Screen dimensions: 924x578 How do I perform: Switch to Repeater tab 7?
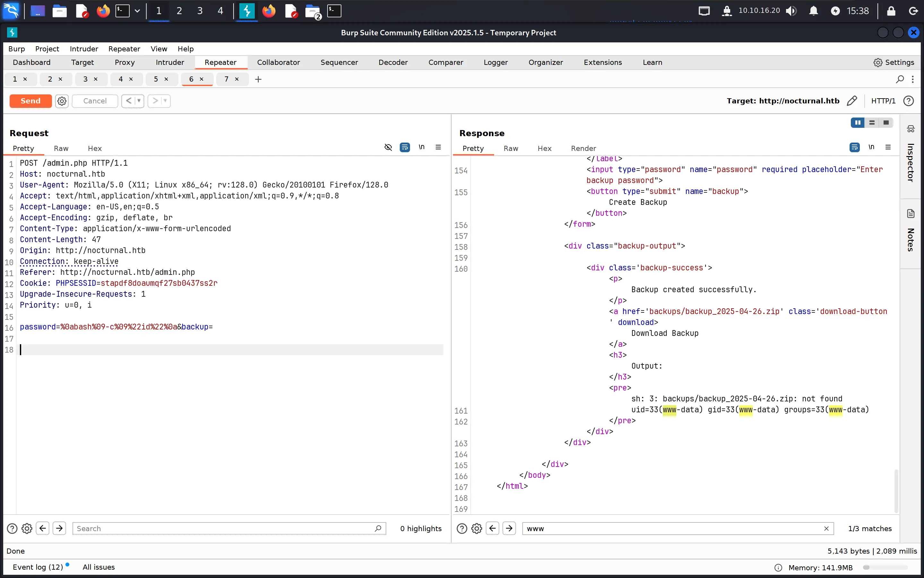click(x=227, y=79)
